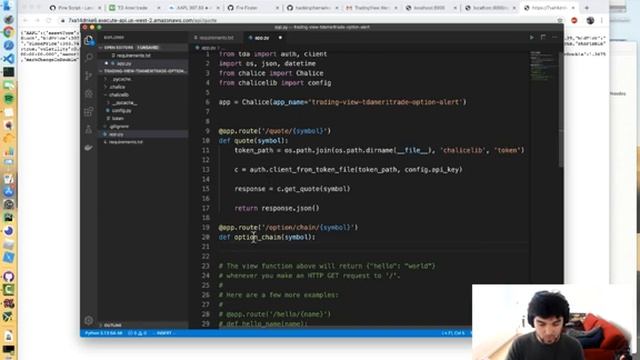Image resolution: width=640 pixels, height=360 pixels.
Task: Click the Chrome back arrow
Action: (x=25, y=20)
